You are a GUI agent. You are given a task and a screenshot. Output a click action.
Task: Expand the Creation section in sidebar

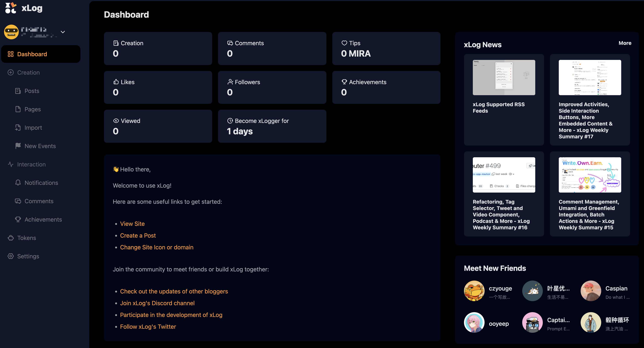pos(28,72)
